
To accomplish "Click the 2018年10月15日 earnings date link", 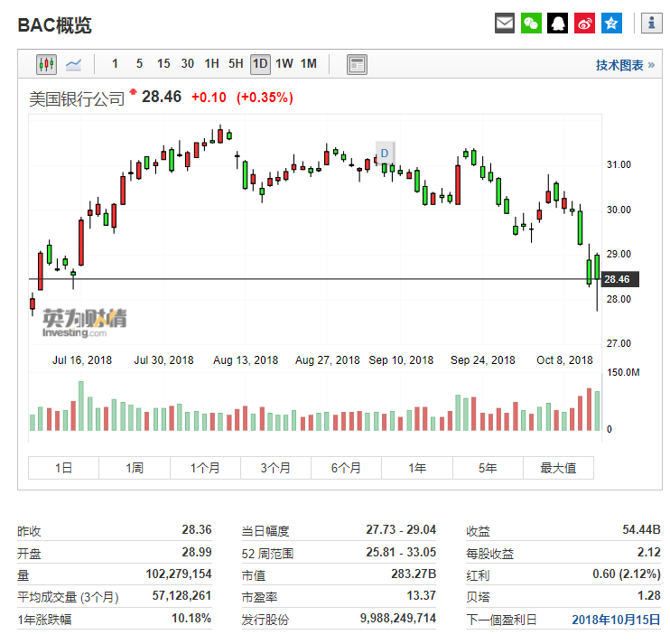I will click(x=617, y=619).
